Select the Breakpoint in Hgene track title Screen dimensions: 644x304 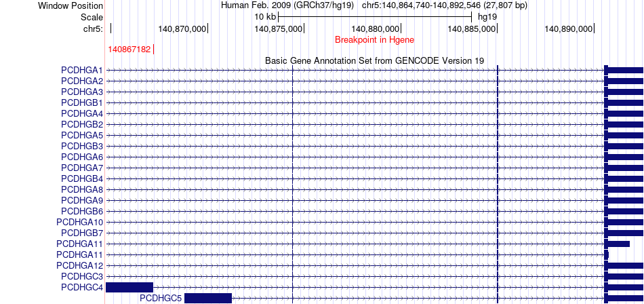(374, 40)
